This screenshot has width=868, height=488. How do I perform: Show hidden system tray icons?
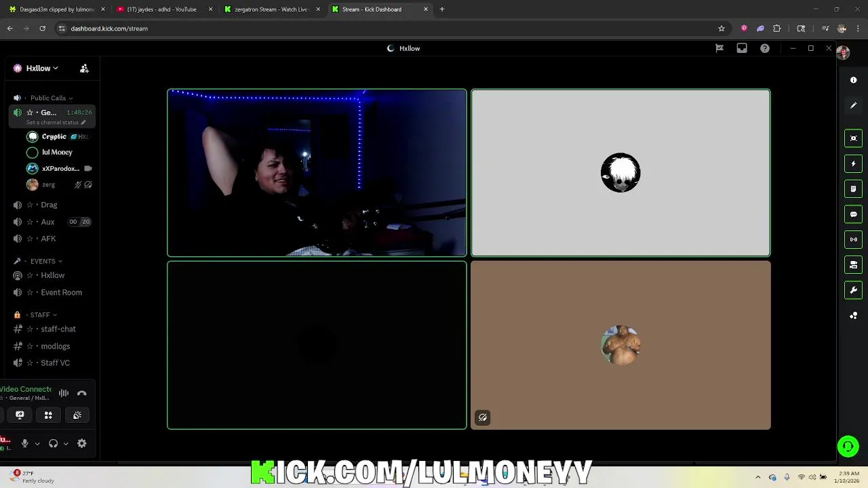[758, 477]
